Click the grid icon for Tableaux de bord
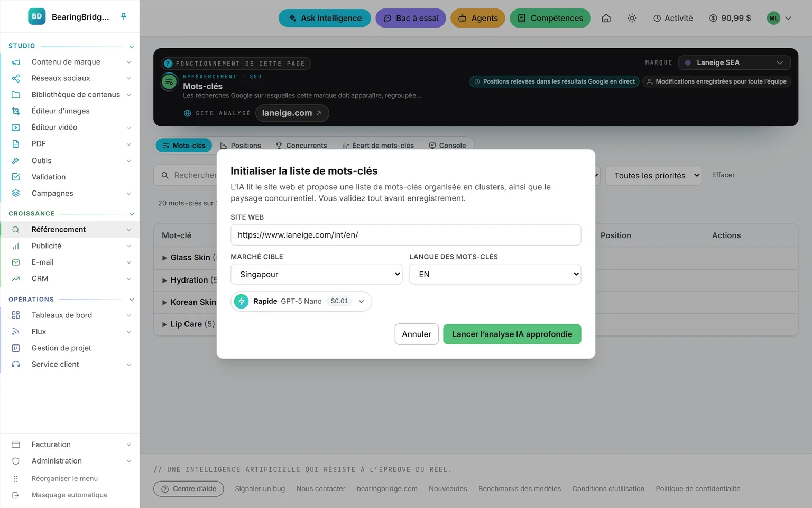 [16, 315]
